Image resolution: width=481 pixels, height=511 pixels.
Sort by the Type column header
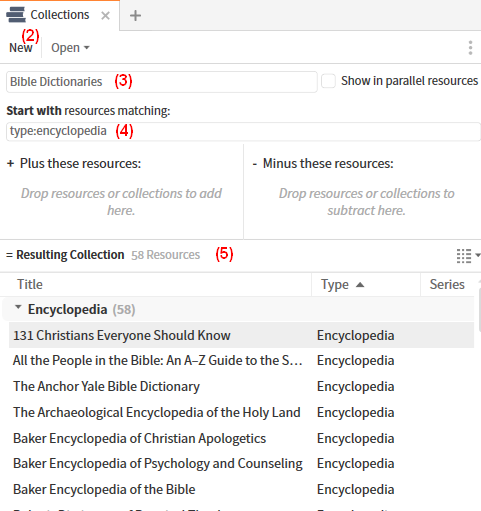click(335, 285)
